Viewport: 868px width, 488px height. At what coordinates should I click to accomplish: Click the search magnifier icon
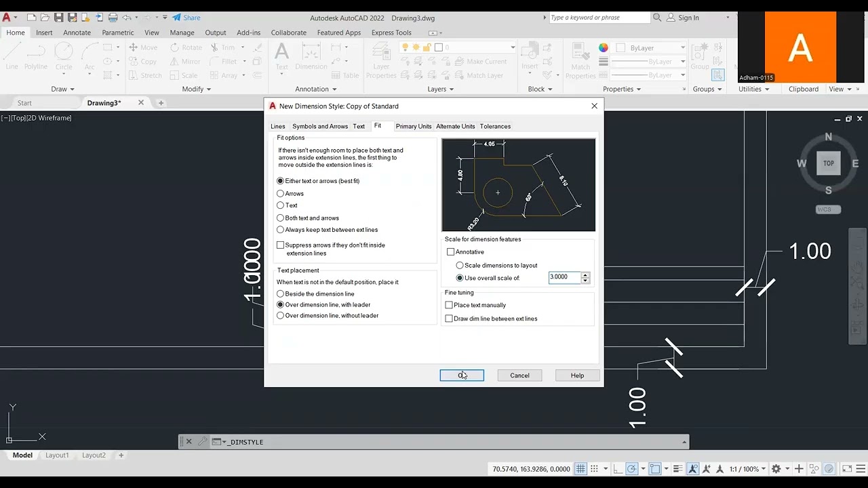pyautogui.click(x=656, y=18)
